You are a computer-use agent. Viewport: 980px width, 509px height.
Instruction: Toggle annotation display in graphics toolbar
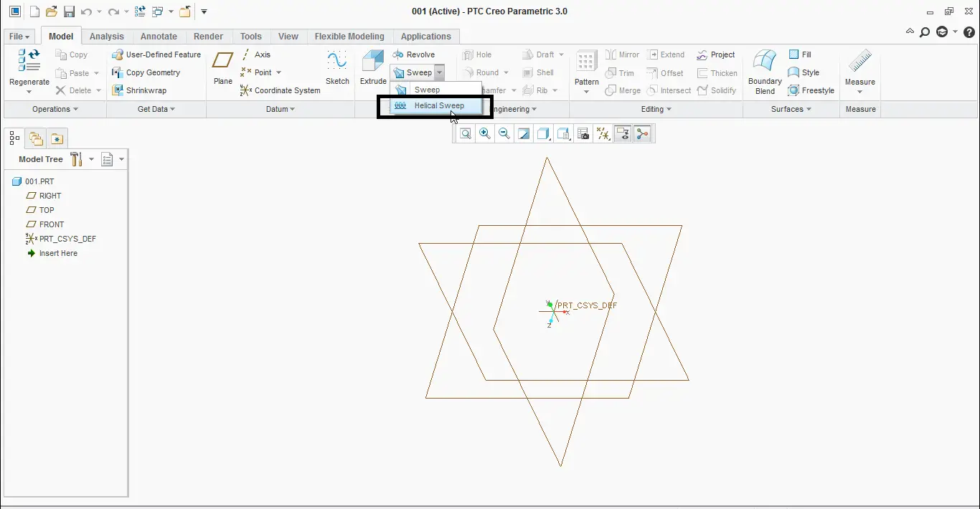623,133
